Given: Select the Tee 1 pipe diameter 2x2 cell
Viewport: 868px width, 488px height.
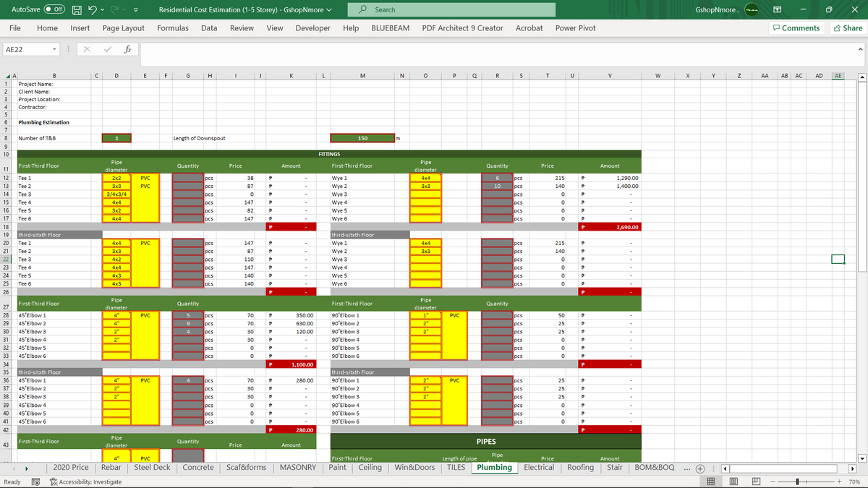Looking at the screenshot, I should tap(116, 177).
